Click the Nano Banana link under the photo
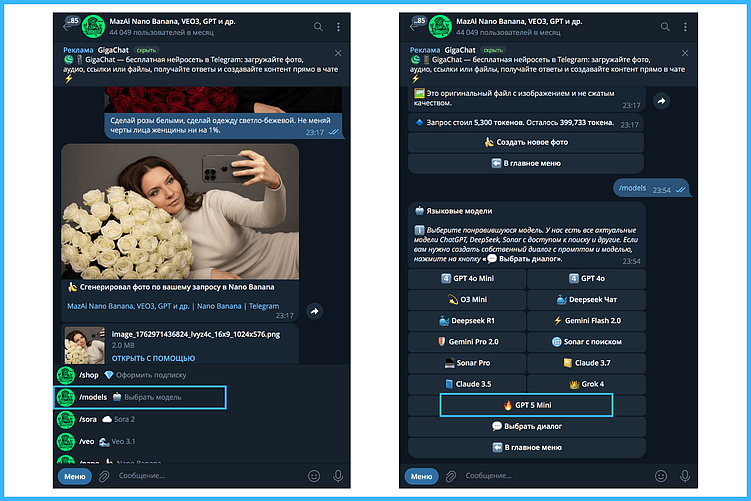 pyautogui.click(x=219, y=306)
